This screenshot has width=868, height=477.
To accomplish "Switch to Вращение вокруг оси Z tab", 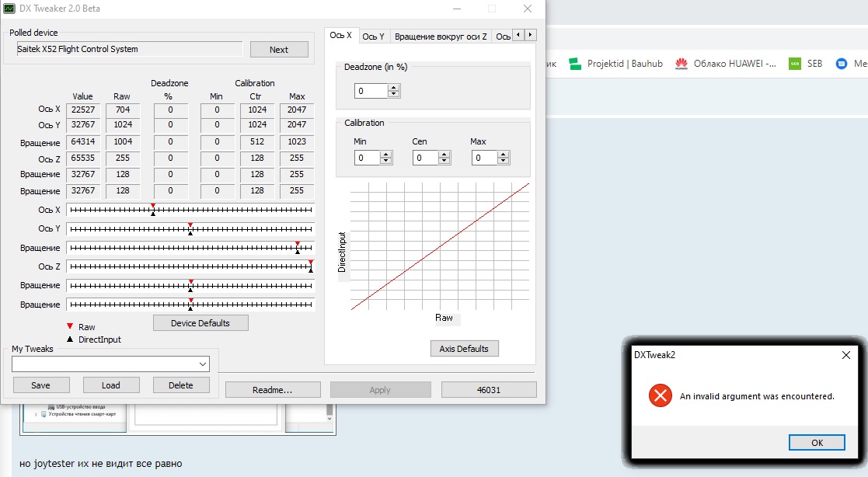I will tap(441, 37).
